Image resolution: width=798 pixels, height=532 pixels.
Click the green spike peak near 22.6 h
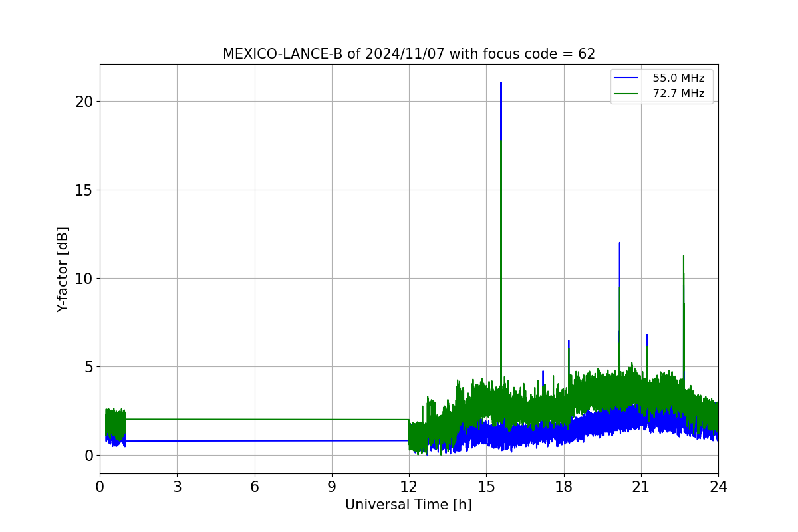(x=683, y=256)
